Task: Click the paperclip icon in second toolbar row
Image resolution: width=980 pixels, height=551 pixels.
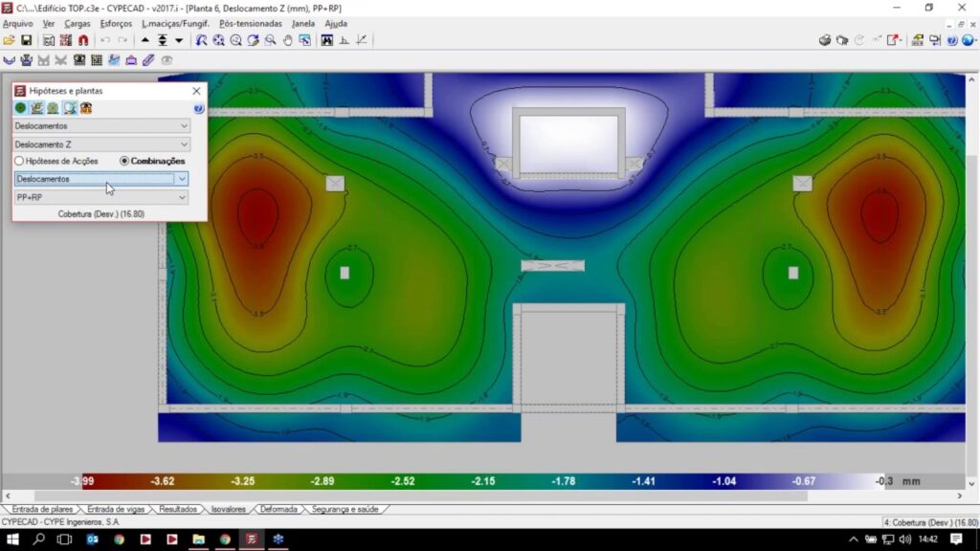Action: pyautogui.click(x=148, y=59)
